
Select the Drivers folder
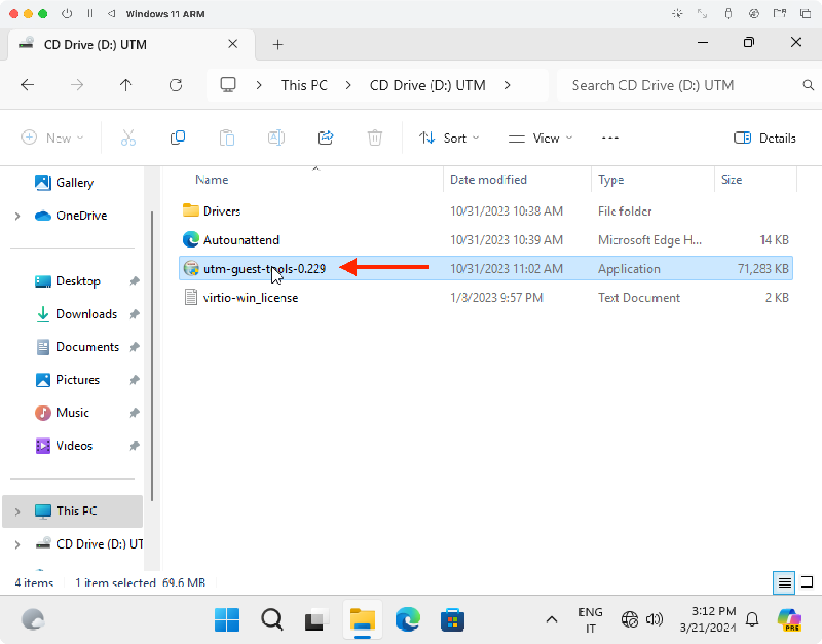click(x=486, y=211)
